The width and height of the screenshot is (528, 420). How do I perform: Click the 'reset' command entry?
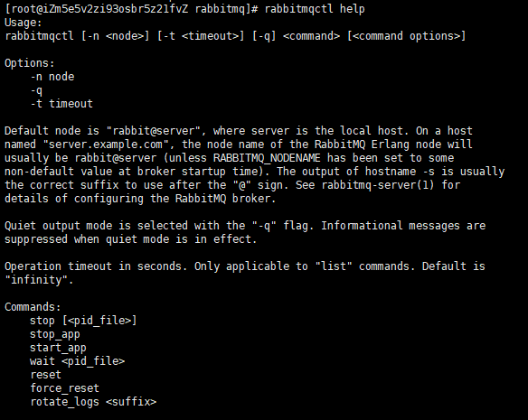point(46,375)
